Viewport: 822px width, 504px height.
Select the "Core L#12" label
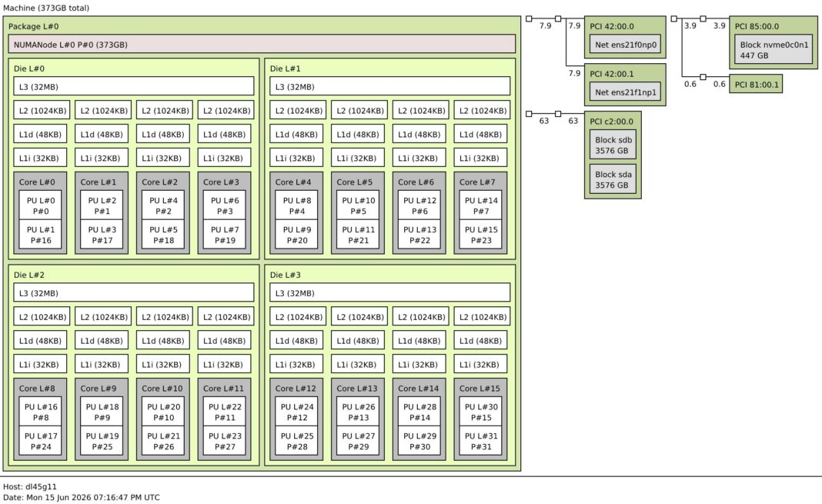(296, 389)
